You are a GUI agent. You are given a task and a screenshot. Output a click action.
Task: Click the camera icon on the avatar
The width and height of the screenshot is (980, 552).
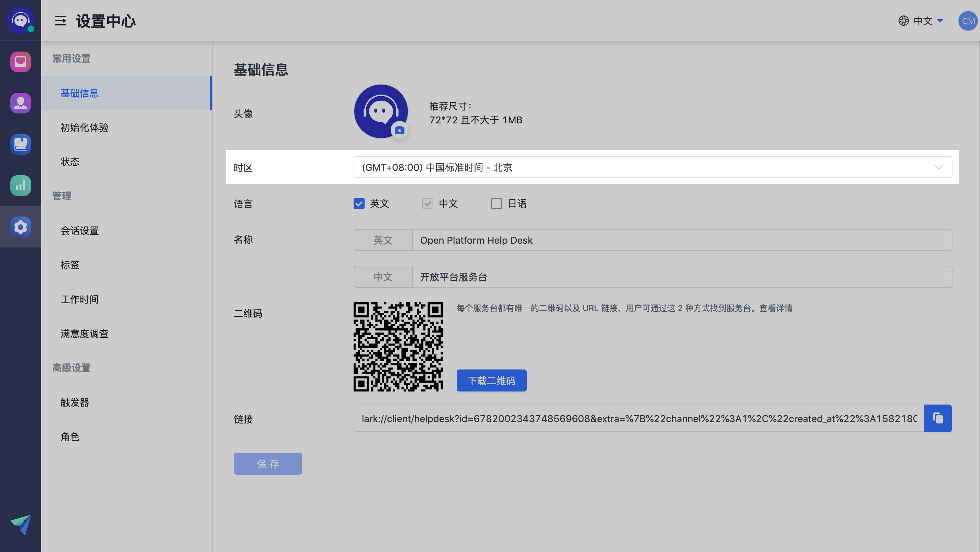pos(399,131)
